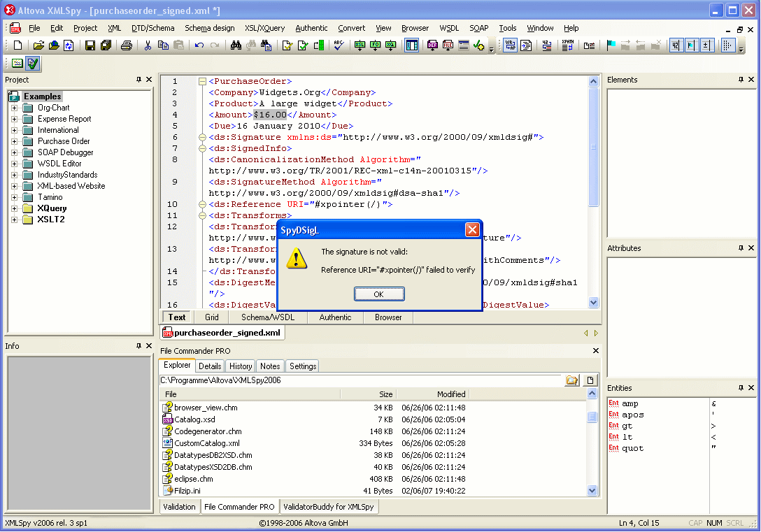
Task: Click the editor scrollbar down arrow
Action: [593, 303]
